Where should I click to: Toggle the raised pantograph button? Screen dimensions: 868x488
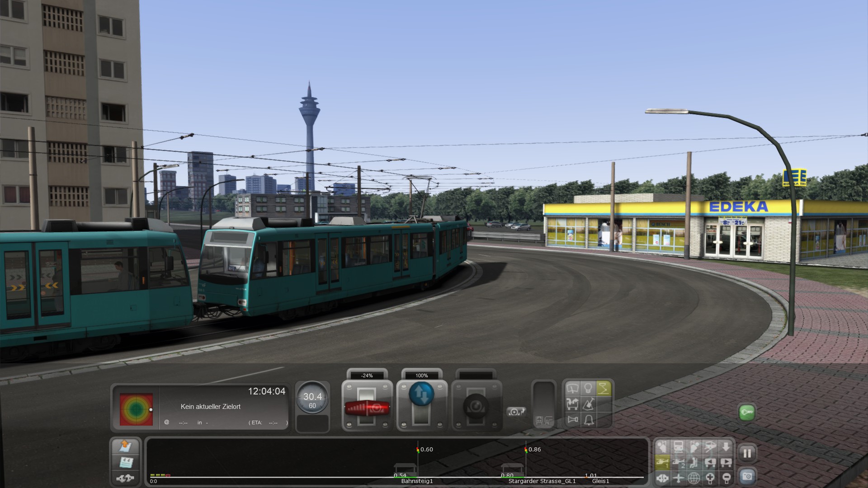coord(604,389)
